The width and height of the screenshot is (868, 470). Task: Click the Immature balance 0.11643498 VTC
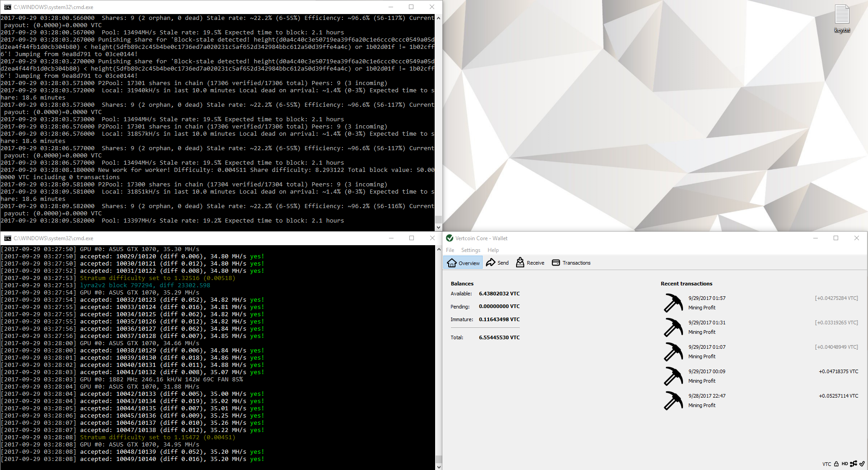(499, 319)
